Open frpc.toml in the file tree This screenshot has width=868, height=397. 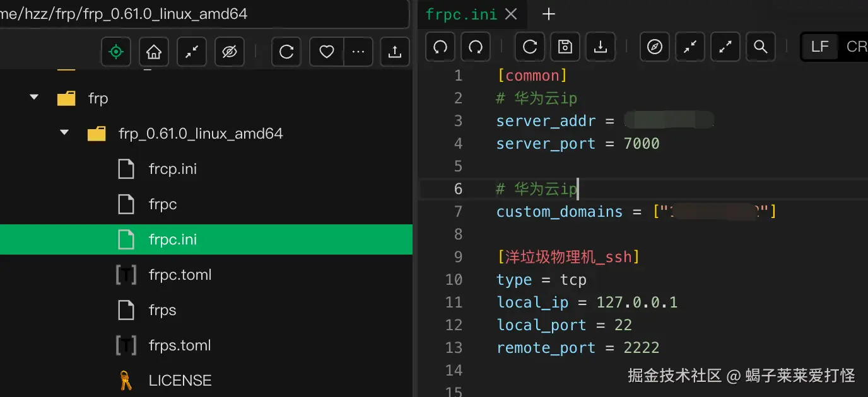(180, 275)
